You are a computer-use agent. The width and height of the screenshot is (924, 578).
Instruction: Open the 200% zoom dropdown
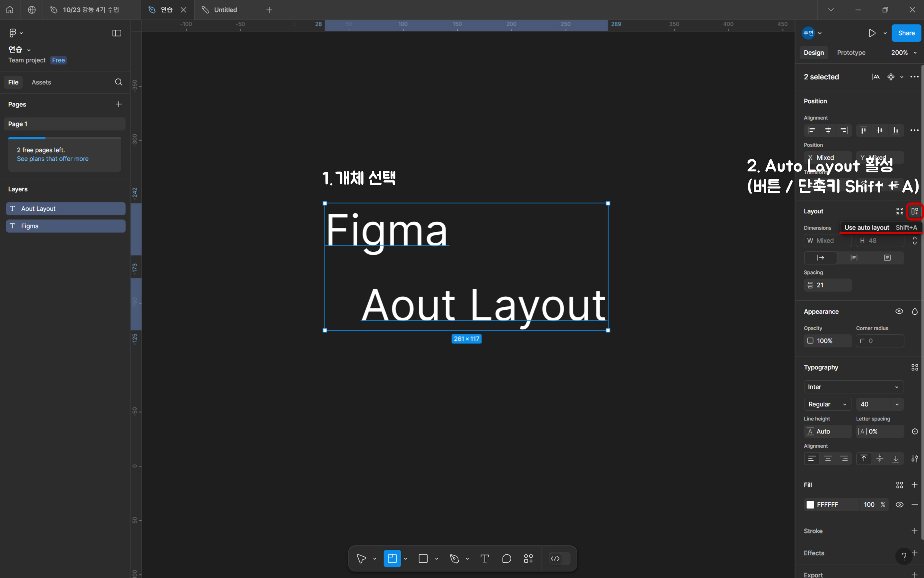pyautogui.click(x=904, y=53)
